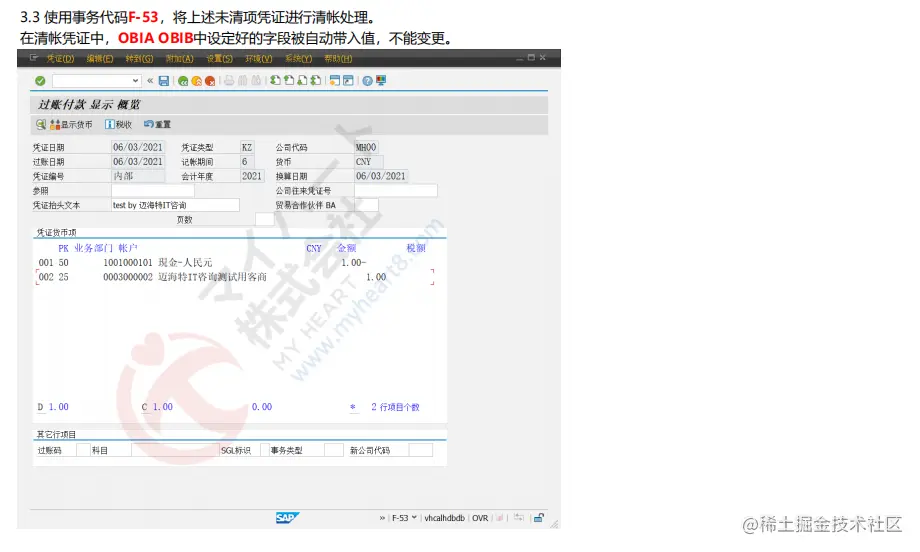Click the red Cancel icon
The height and width of the screenshot is (552, 920).
[x=210, y=81]
